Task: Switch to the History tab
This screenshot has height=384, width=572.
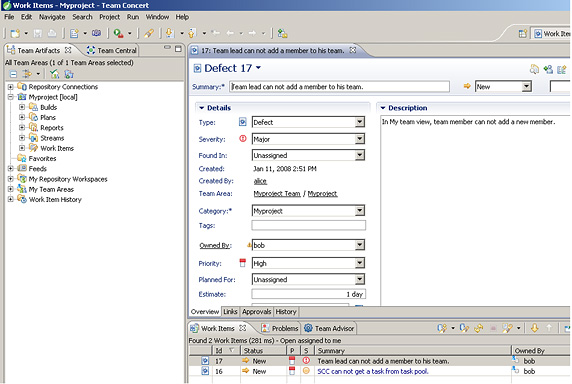Action: pyautogui.click(x=286, y=312)
